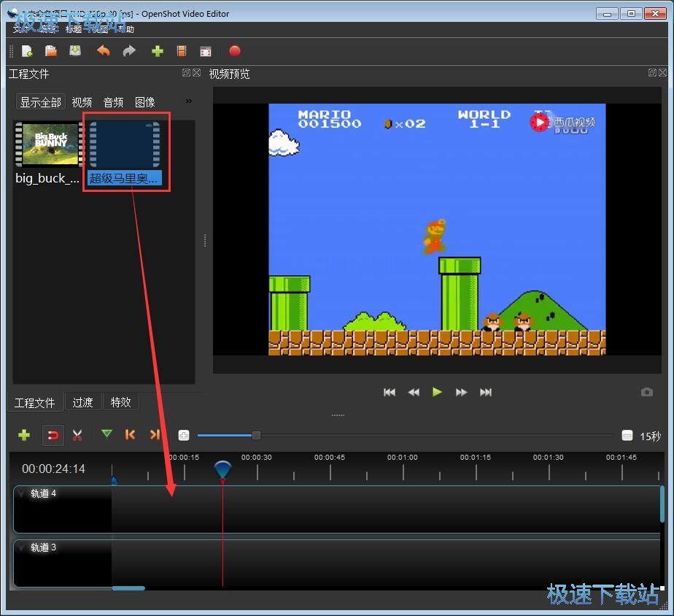Save the current project
This screenshot has height=616, width=674.
pyautogui.click(x=75, y=51)
